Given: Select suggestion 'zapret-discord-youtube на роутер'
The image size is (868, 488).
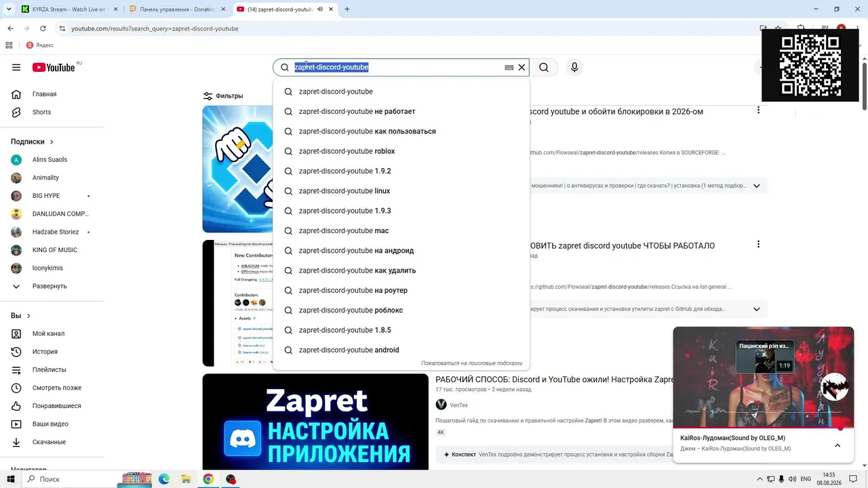Looking at the screenshot, I should pos(401,290).
